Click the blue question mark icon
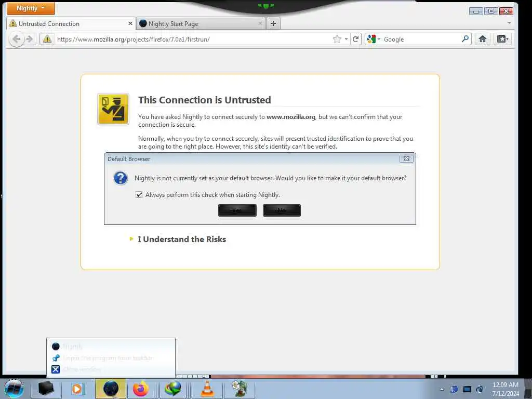 (x=121, y=178)
